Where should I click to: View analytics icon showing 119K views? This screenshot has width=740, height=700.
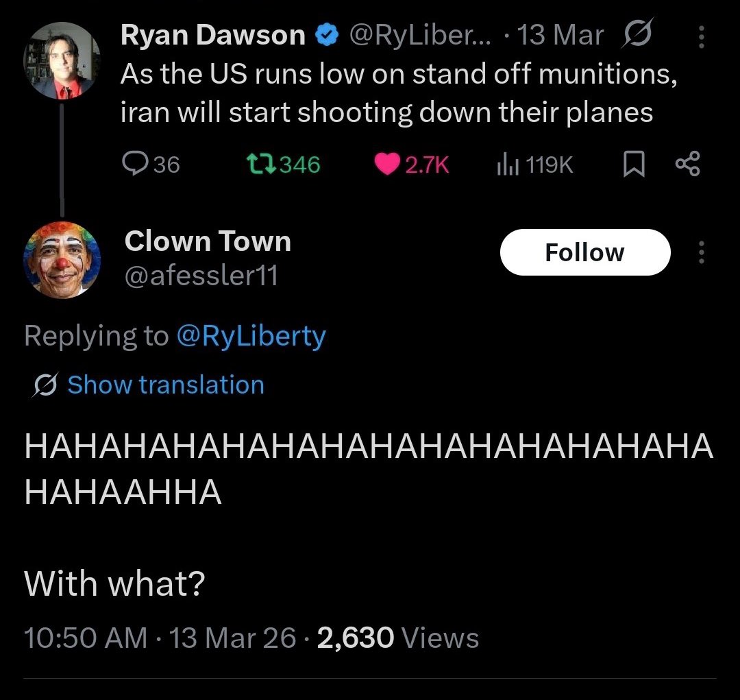click(x=506, y=165)
